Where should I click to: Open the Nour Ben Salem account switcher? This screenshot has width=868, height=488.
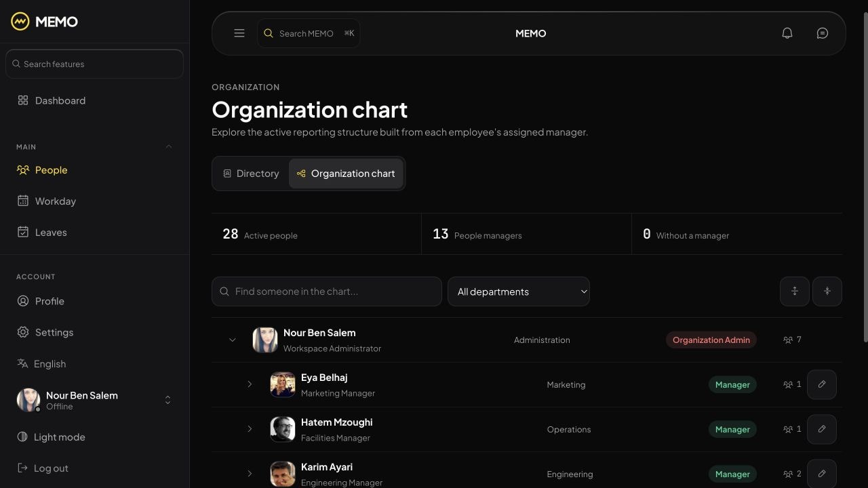(94, 400)
